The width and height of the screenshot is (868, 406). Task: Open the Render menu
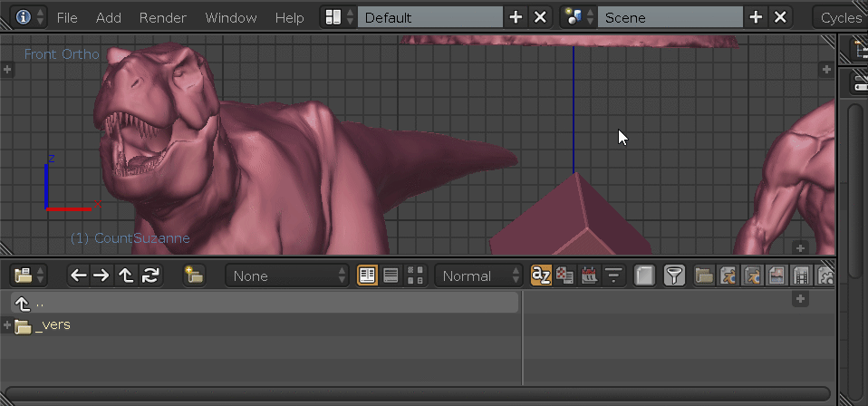(163, 18)
